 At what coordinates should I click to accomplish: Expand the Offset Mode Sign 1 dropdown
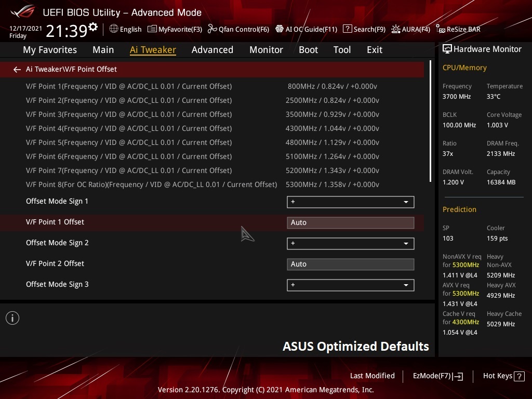point(350,202)
